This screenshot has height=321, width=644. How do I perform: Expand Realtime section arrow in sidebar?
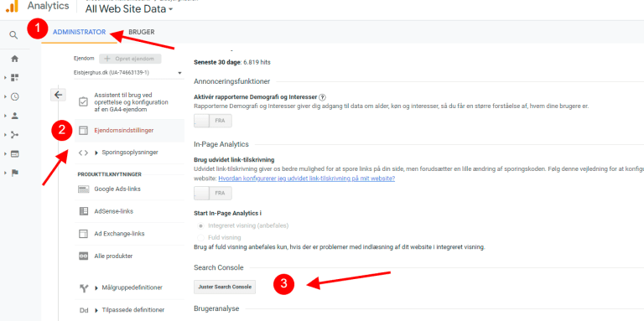tap(5, 97)
